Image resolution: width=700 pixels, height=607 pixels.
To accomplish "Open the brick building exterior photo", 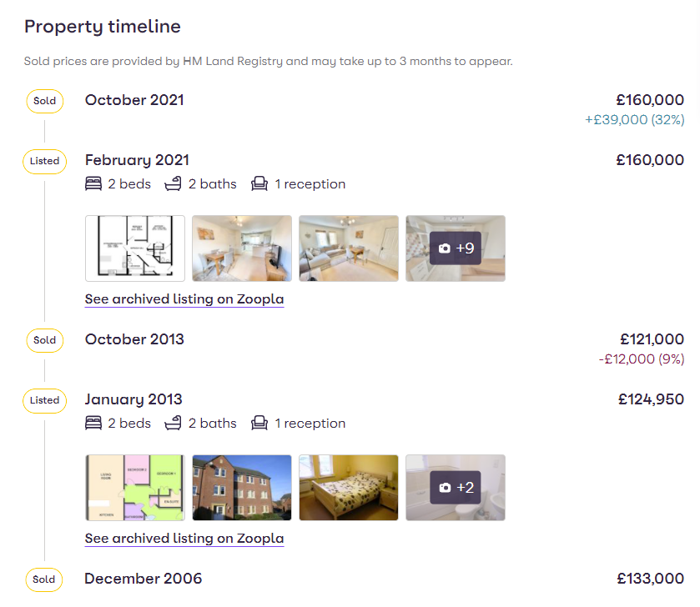I will click(x=242, y=488).
